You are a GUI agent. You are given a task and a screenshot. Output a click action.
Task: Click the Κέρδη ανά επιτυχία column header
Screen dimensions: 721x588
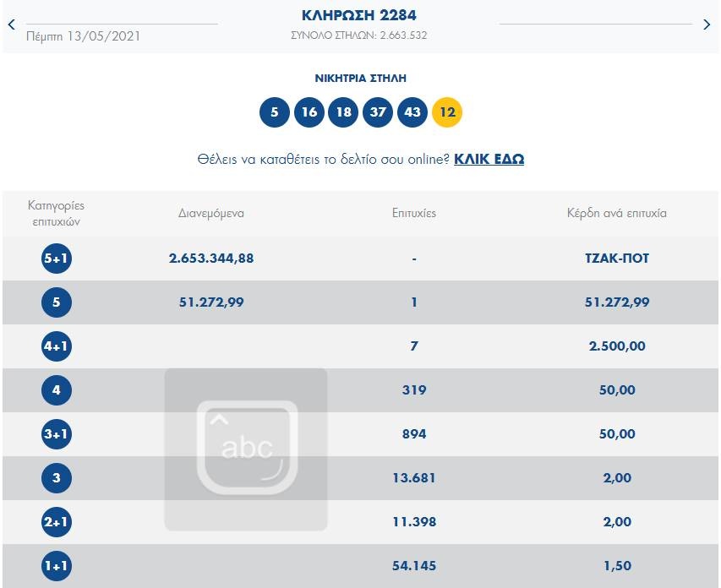point(616,213)
